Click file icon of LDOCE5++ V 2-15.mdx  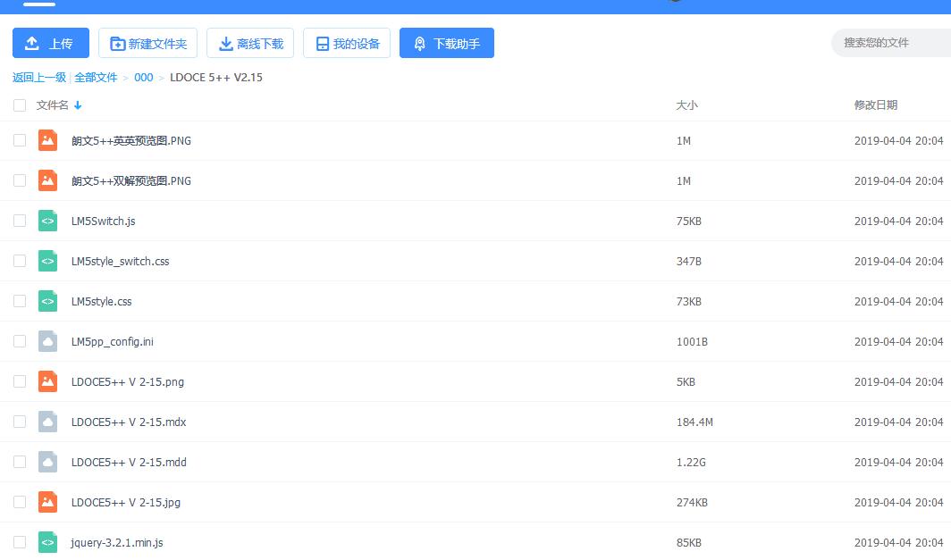(x=48, y=422)
